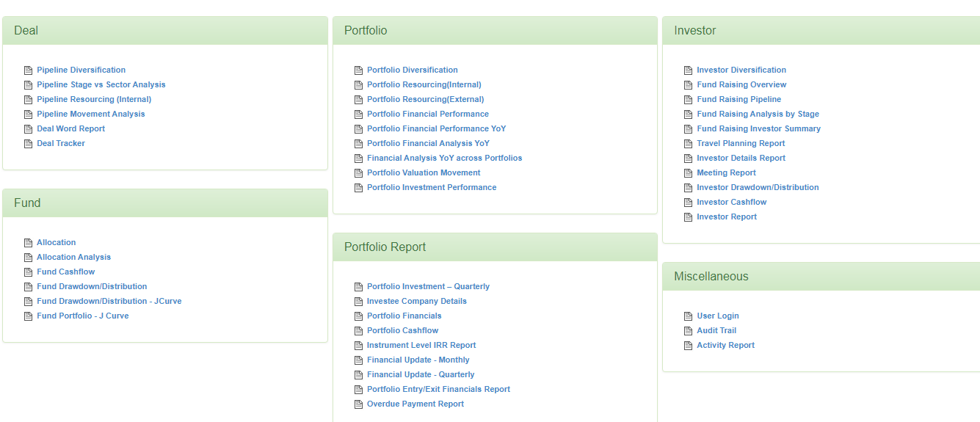The image size is (980, 422).
Task: Click document icon beside Pipeline Diversification
Action: [x=29, y=70]
